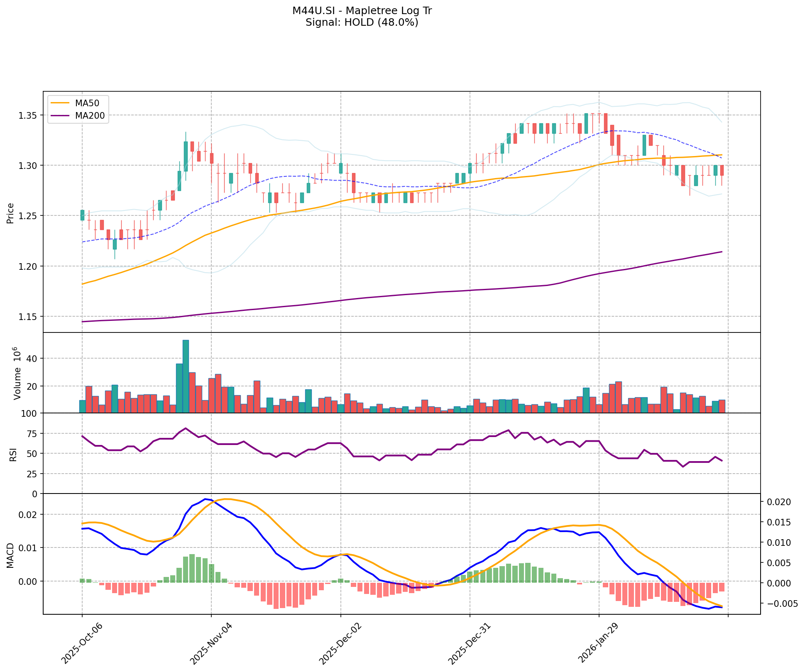The image size is (805, 672).
Task: Click the RSI axis label
Action: click(13, 454)
